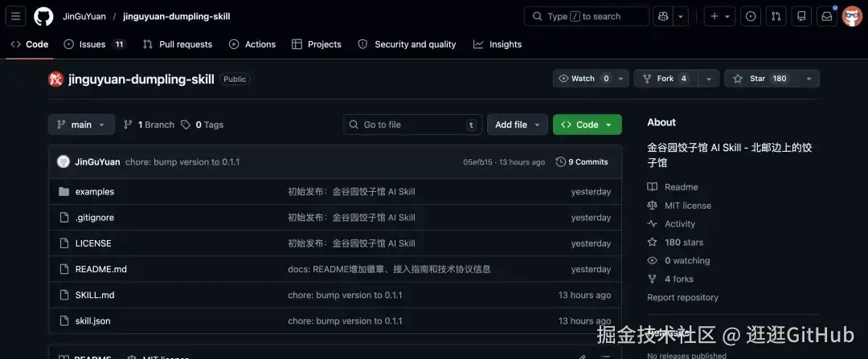Open the LICENSE file
Viewport: 868px width, 359px height.
pyautogui.click(x=93, y=243)
